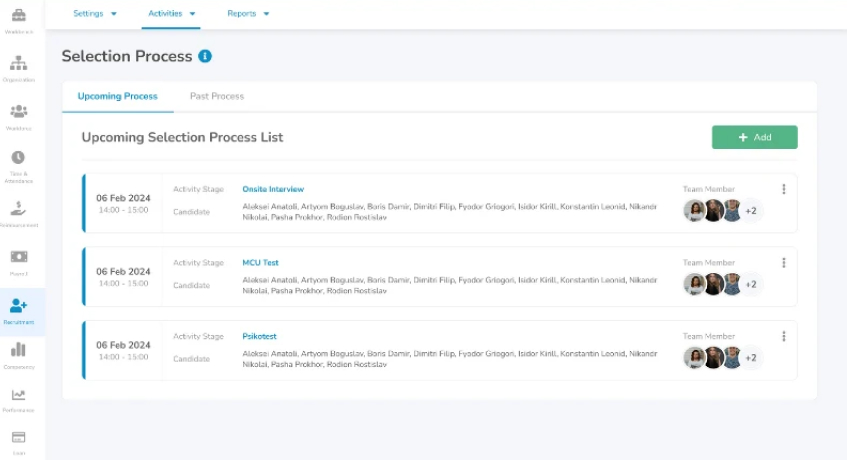Viewport: 847px width, 460px height.
Task: Open three-dot menu for Onsite Interview row
Action: click(783, 189)
